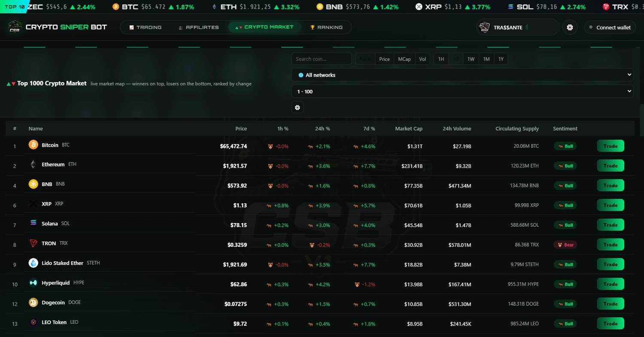Click the XRP ticker icon in top bar
The width and height of the screenshot is (644, 337).
[x=419, y=7]
